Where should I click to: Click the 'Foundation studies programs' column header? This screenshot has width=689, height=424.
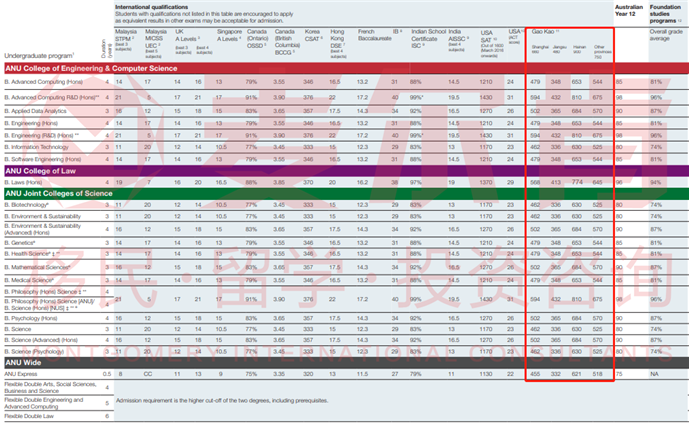point(666,14)
